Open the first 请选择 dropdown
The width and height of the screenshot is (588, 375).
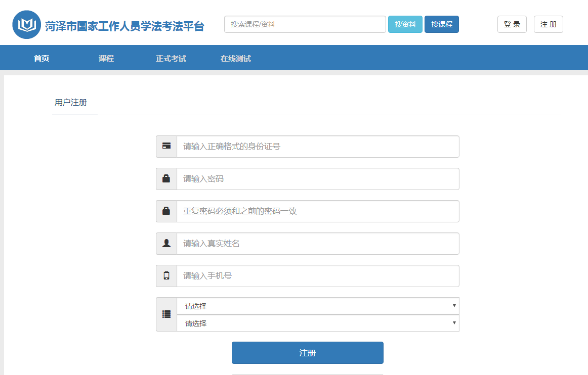point(318,306)
